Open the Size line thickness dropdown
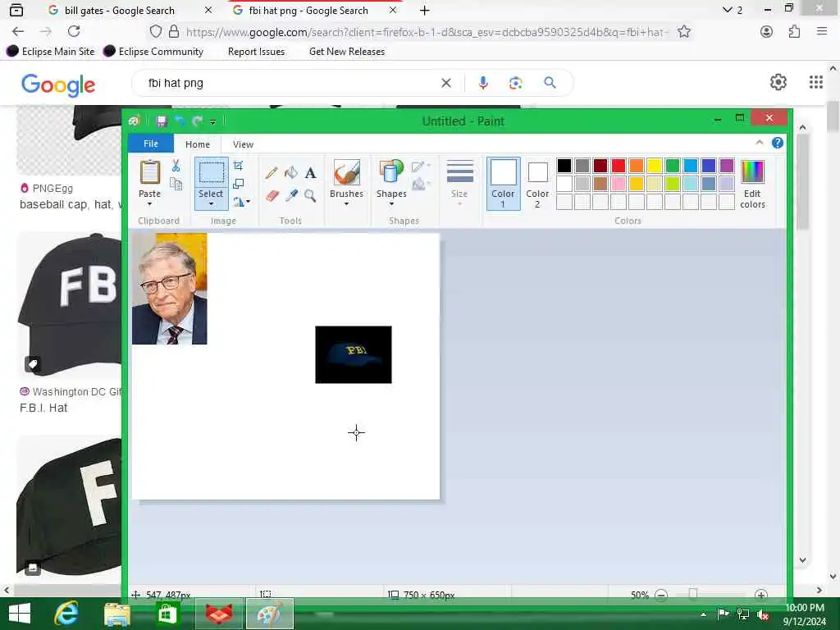The height and width of the screenshot is (630, 840). coord(459,183)
